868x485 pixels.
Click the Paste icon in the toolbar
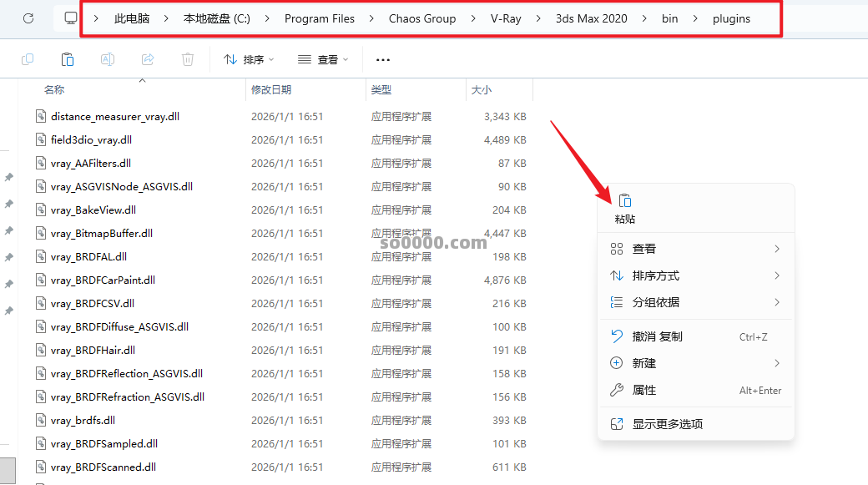pyautogui.click(x=67, y=58)
